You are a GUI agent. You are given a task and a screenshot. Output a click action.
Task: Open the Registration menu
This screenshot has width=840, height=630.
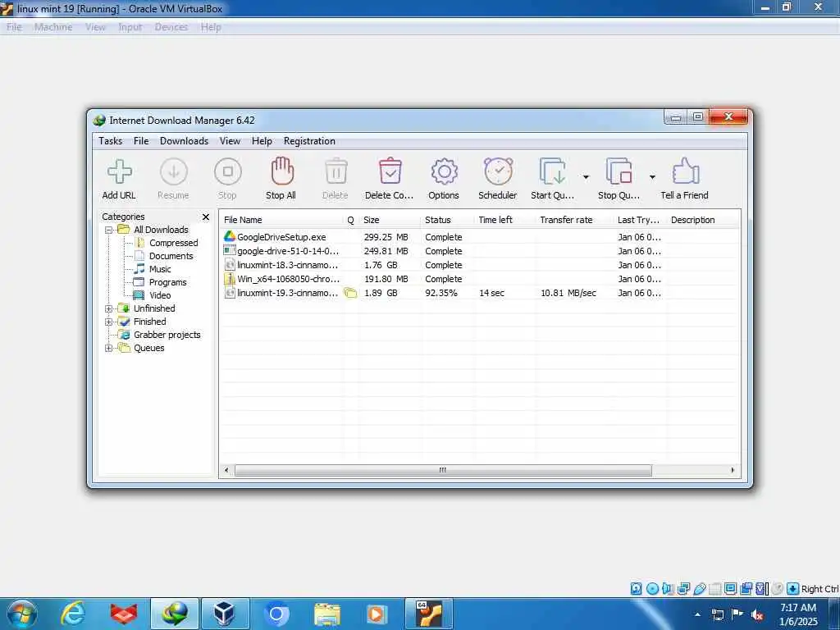click(309, 141)
